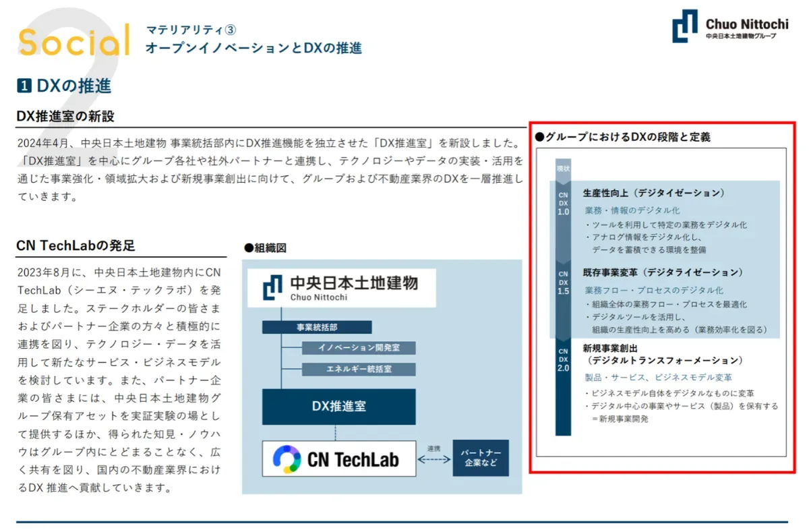Select "中央日本土地建物グループ" under the top-right logo
Screen dimensions: 809x532
point(740,36)
